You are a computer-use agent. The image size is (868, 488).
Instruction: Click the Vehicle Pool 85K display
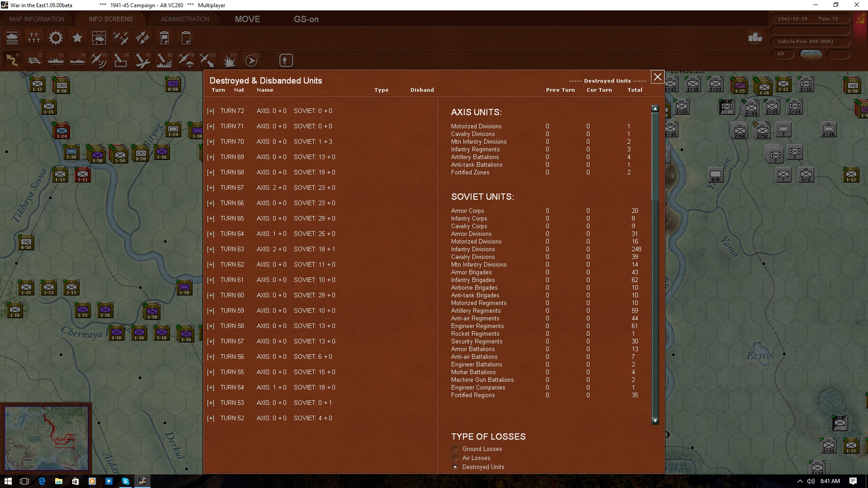point(810,42)
